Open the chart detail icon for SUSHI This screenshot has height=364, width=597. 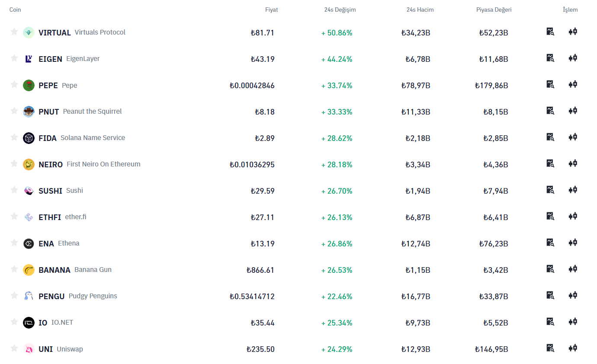(x=550, y=190)
